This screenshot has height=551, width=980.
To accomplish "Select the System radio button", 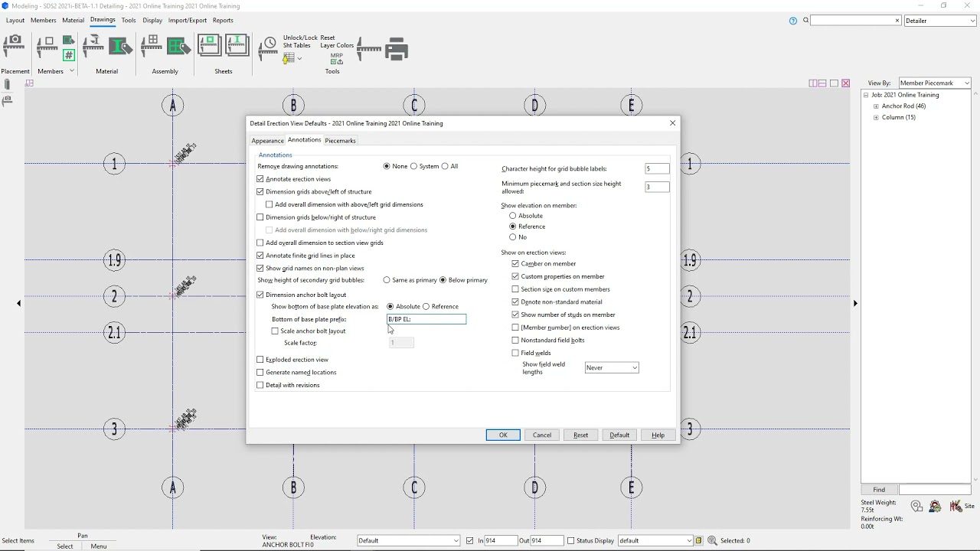I will (x=414, y=166).
